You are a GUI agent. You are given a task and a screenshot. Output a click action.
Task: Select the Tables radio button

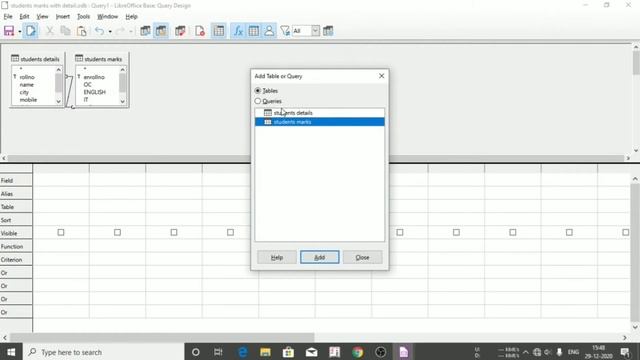pos(258,91)
